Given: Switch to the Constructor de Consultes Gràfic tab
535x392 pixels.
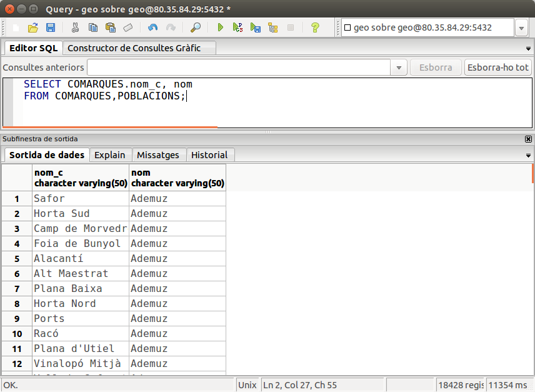Looking at the screenshot, I should [x=134, y=48].
